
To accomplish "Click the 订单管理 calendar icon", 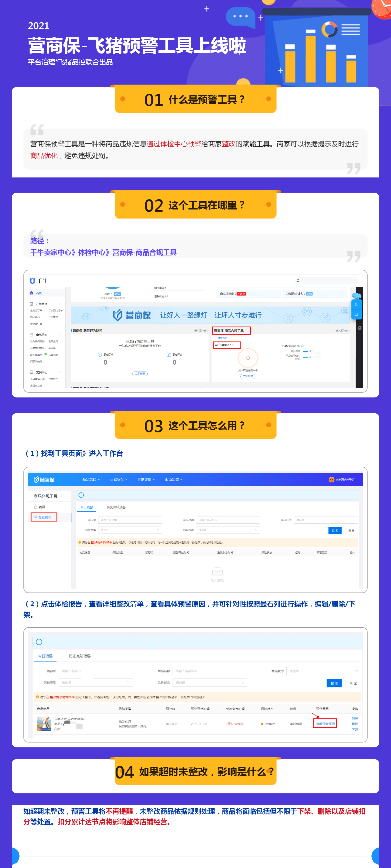I will pos(31,304).
